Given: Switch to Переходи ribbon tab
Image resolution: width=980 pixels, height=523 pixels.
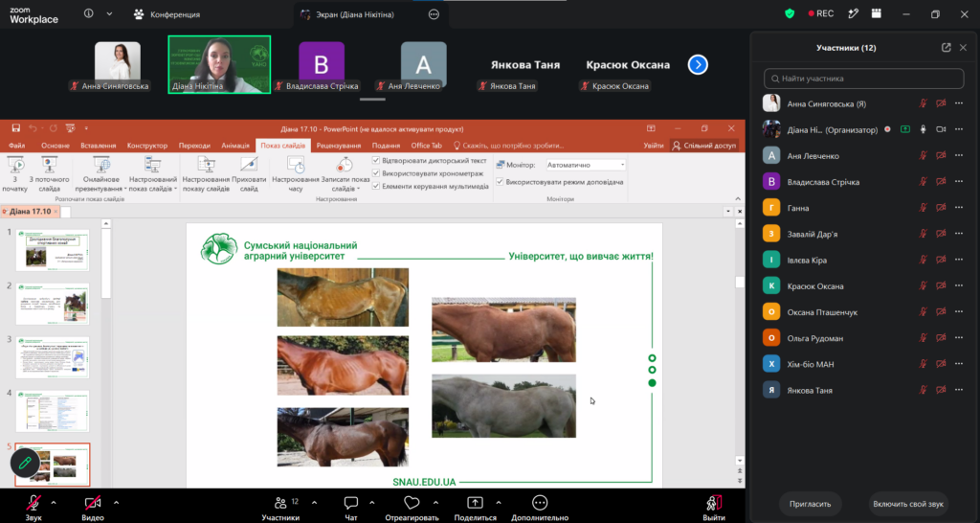Looking at the screenshot, I should coord(194,146).
